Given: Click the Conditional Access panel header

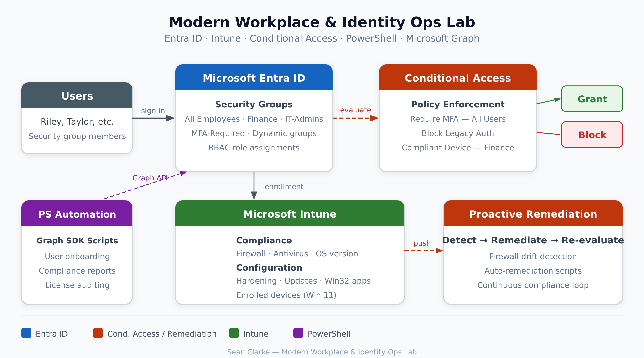Looking at the screenshot, I should [x=457, y=78].
